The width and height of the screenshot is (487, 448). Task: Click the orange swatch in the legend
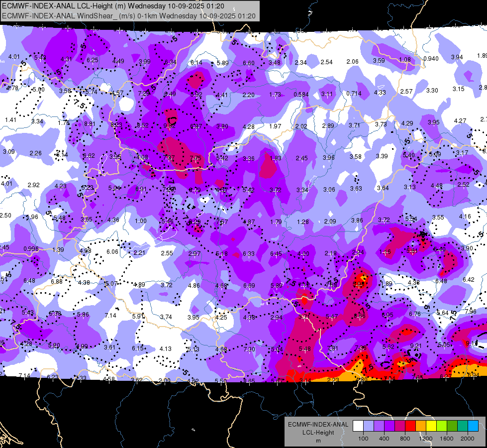(x=421, y=426)
